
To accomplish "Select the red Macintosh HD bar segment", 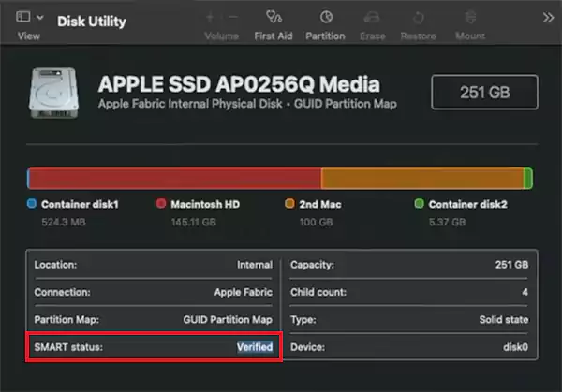I will point(175,179).
